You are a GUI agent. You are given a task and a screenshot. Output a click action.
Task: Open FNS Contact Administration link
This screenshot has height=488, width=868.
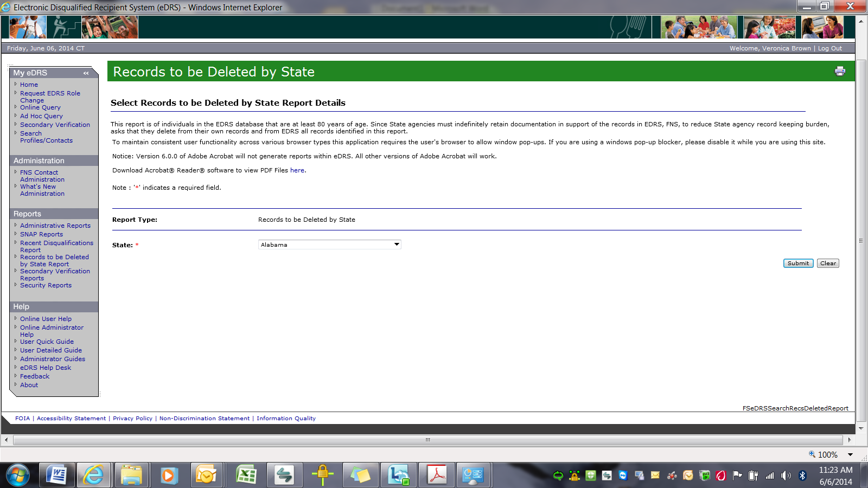point(42,176)
